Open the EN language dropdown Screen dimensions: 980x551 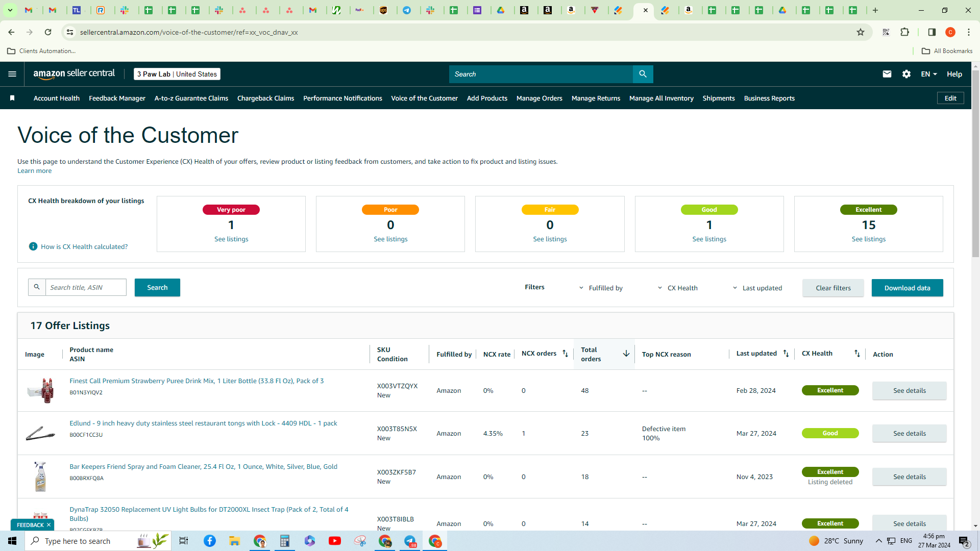(929, 74)
